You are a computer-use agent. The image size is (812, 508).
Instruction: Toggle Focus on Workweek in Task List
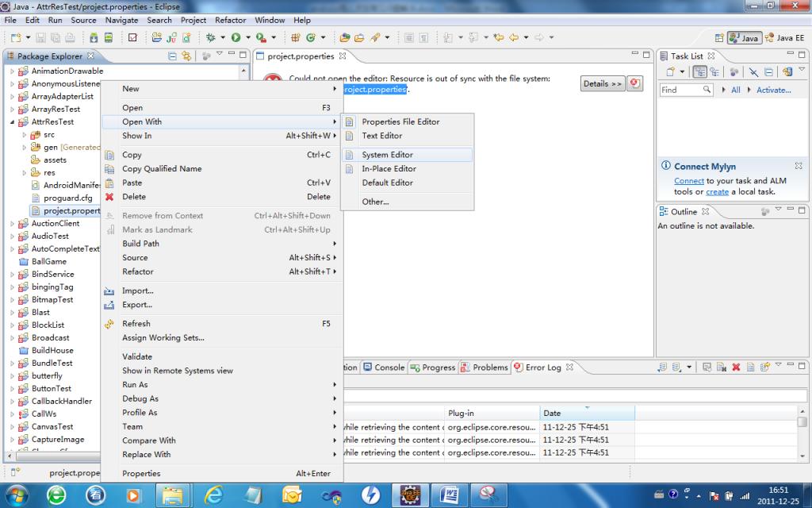click(x=733, y=72)
